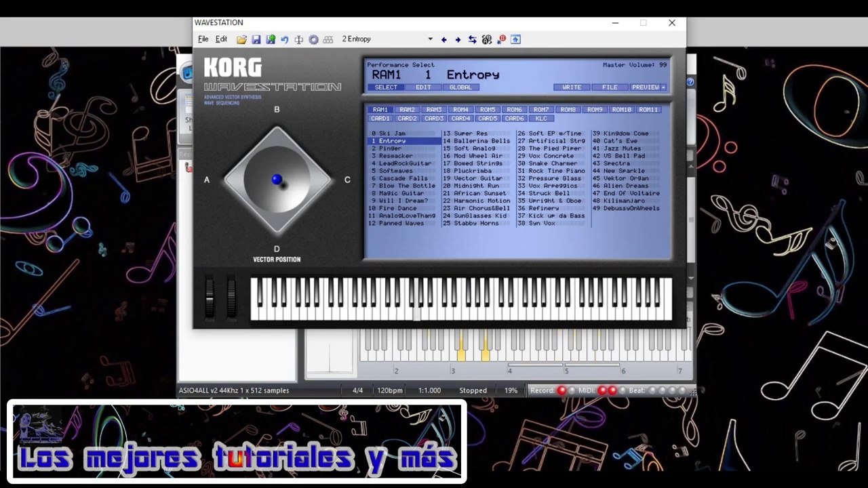This screenshot has height=488, width=868.
Task: Click the FILE button on the display
Action: (610, 87)
